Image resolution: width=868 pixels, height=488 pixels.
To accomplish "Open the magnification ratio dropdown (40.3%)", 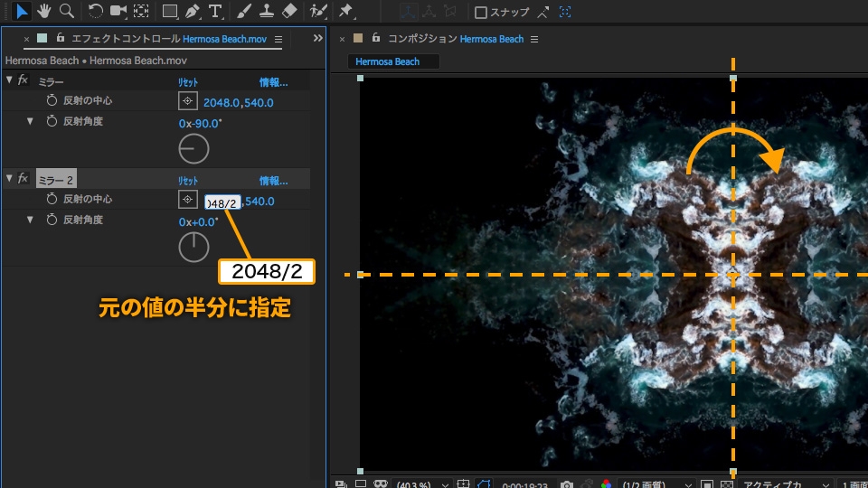I will coord(422,484).
